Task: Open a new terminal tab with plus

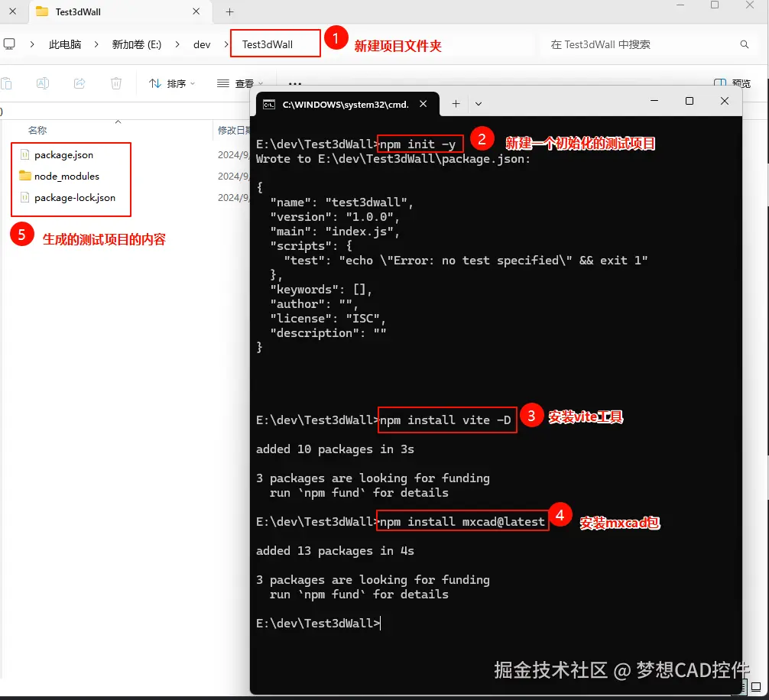Action: (456, 104)
